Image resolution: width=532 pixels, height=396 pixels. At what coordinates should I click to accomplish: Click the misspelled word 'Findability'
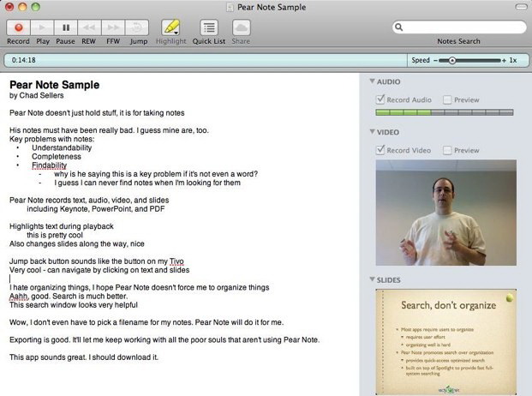(49, 165)
